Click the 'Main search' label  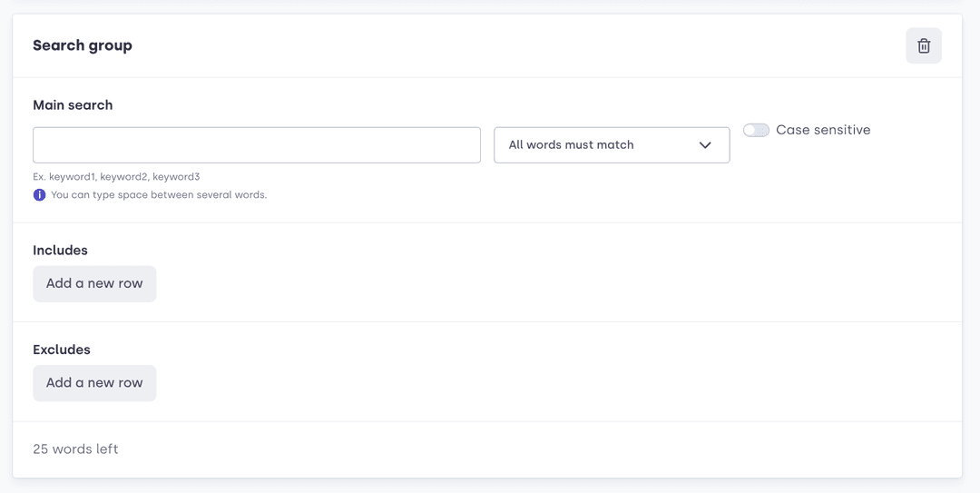(x=73, y=105)
